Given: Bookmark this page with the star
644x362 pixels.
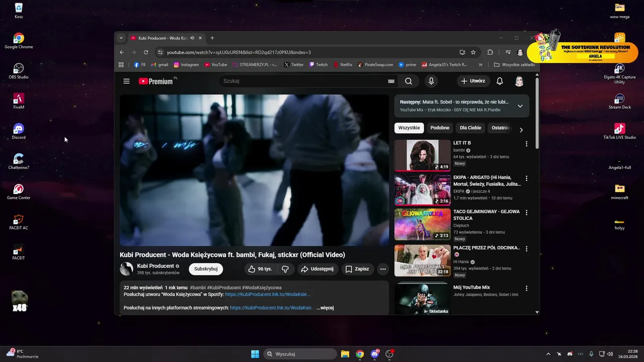Looking at the screenshot, I should click(x=473, y=52).
